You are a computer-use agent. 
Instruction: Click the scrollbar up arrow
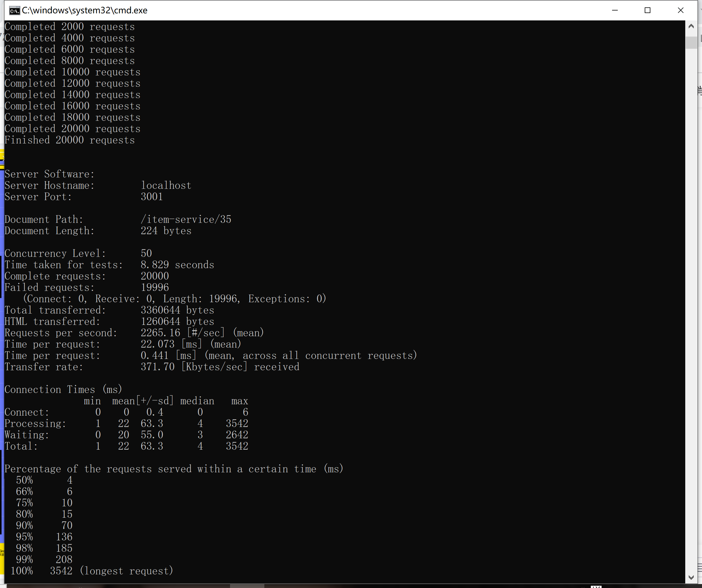click(x=691, y=26)
